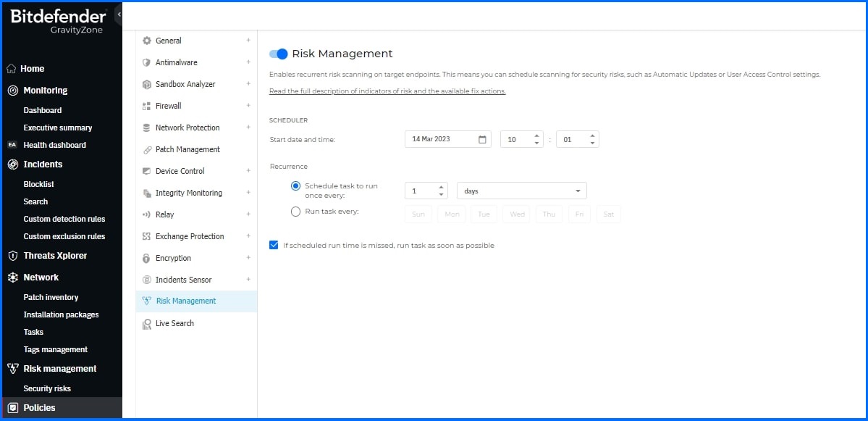
Task: Click the Network Protection stack icon
Action: pos(147,128)
